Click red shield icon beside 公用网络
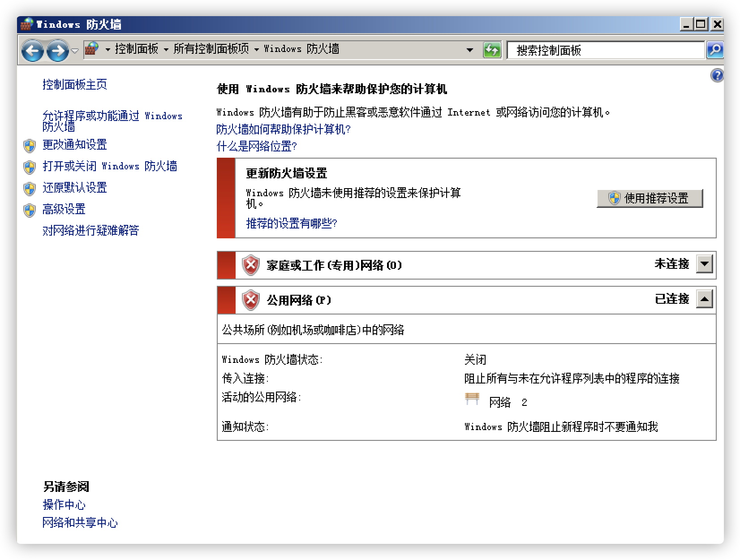740x560 pixels. (x=251, y=300)
